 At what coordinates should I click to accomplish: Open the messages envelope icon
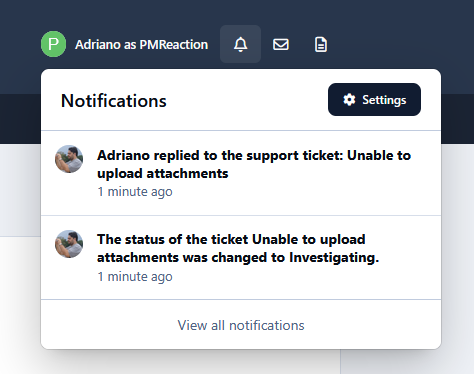281,44
